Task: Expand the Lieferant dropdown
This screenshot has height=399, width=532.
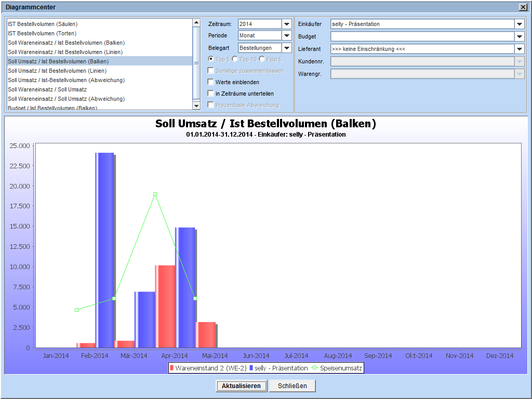Action: point(519,49)
